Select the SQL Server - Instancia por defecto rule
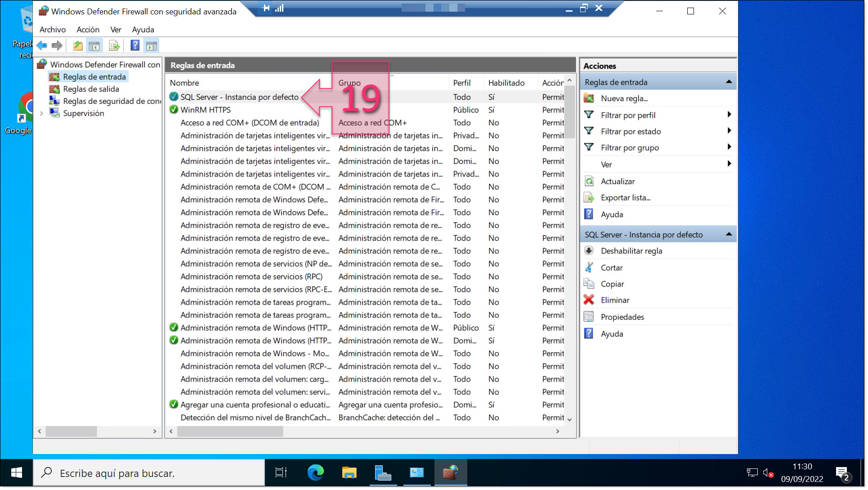868x490 pixels. [x=239, y=97]
